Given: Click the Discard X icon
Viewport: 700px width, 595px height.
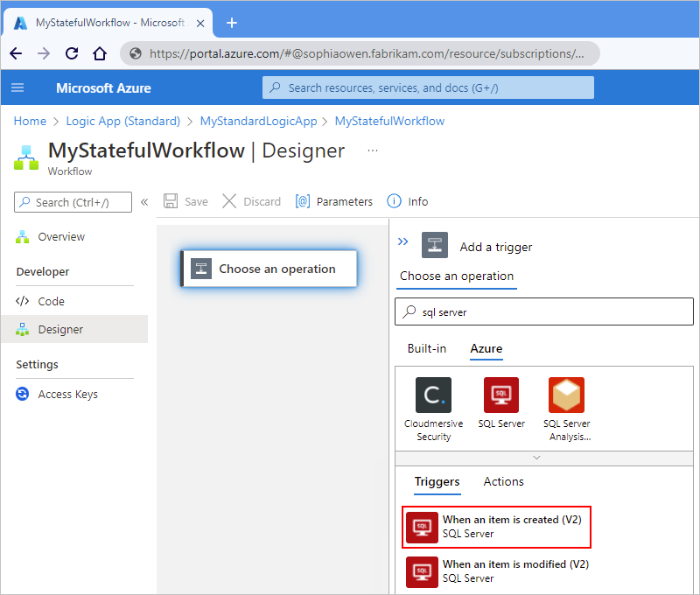Looking at the screenshot, I should click(229, 201).
